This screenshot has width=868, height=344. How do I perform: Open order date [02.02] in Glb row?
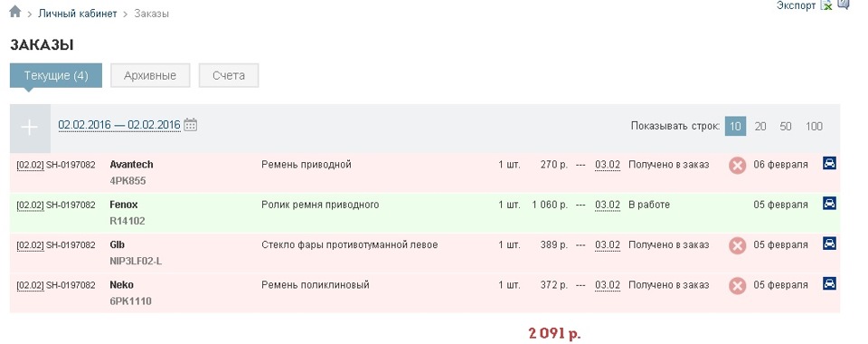point(30,244)
